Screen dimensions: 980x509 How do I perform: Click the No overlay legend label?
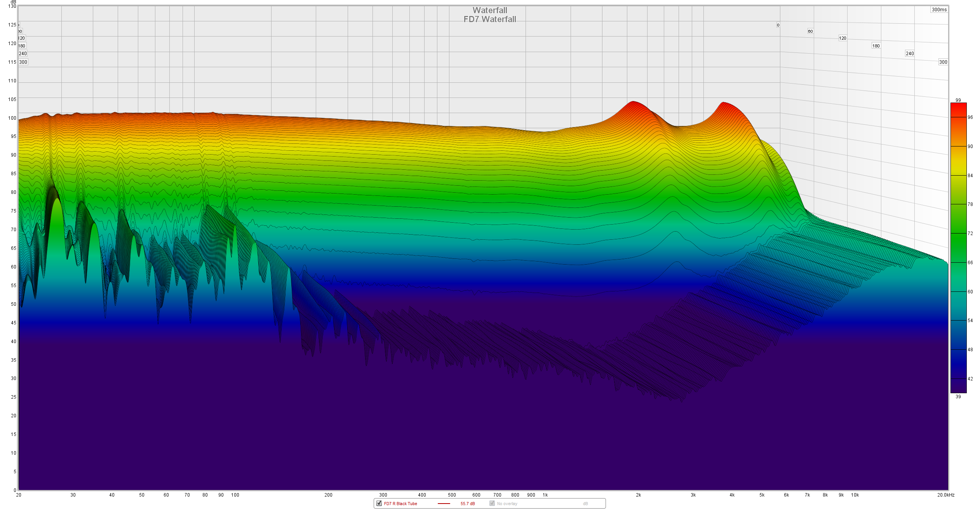click(507, 504)
